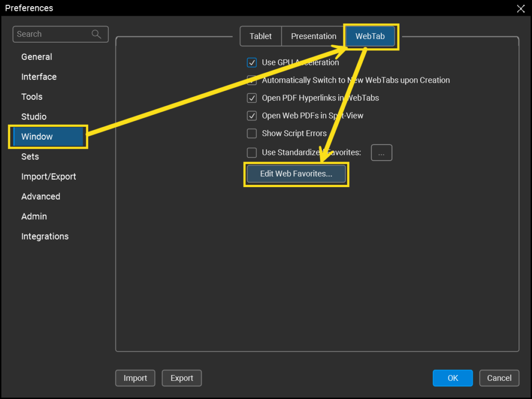This screenshot has width=532, height=399.
Task: Show the Advanced preferences
Action: 41,196
